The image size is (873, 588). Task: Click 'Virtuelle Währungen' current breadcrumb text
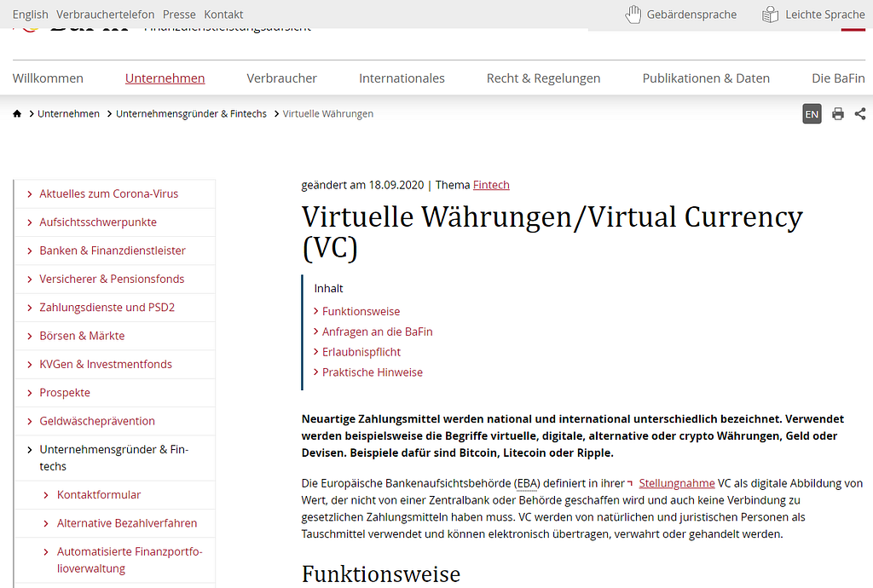tap(328, 114)
